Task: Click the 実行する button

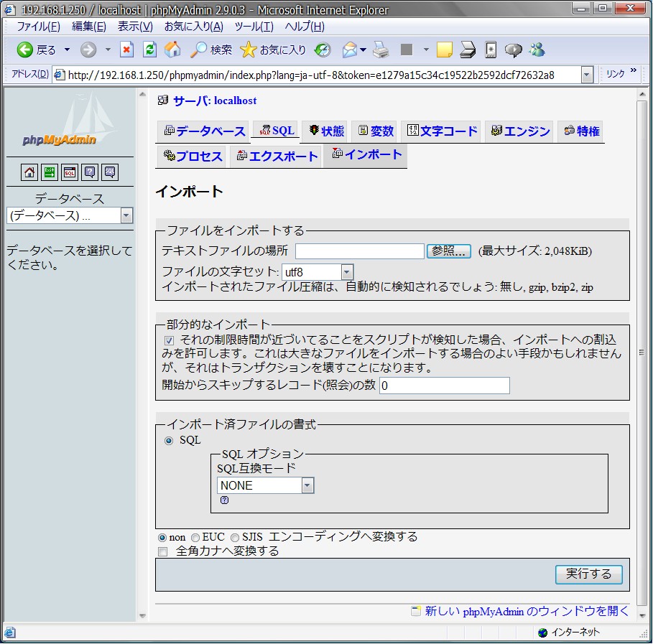Action: coord(588,574)
